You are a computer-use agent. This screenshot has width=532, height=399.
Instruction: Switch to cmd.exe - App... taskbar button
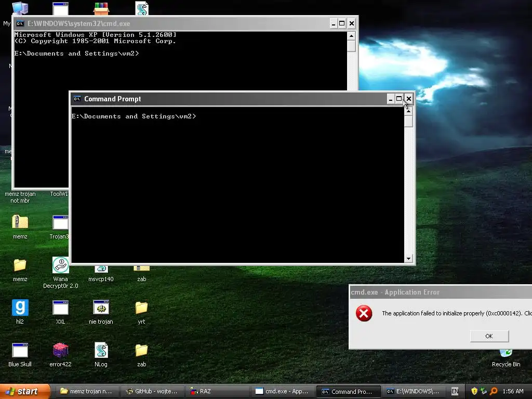point(283,391)
